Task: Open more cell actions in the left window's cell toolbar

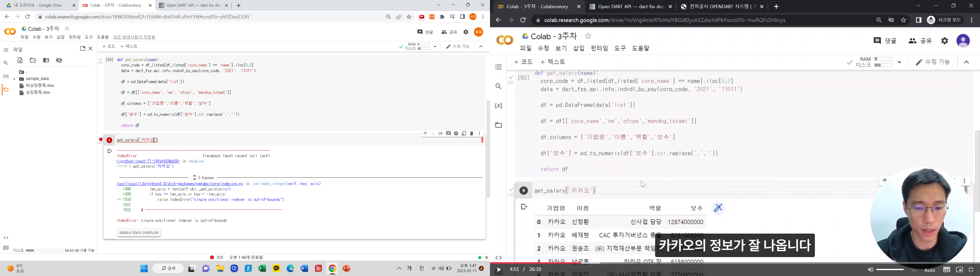Action: 479,133
